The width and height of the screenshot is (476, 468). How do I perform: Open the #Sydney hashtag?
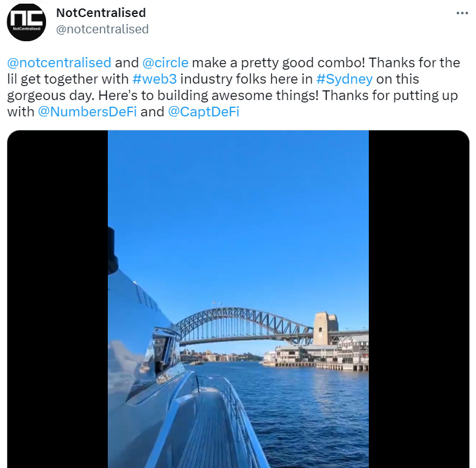344,79
